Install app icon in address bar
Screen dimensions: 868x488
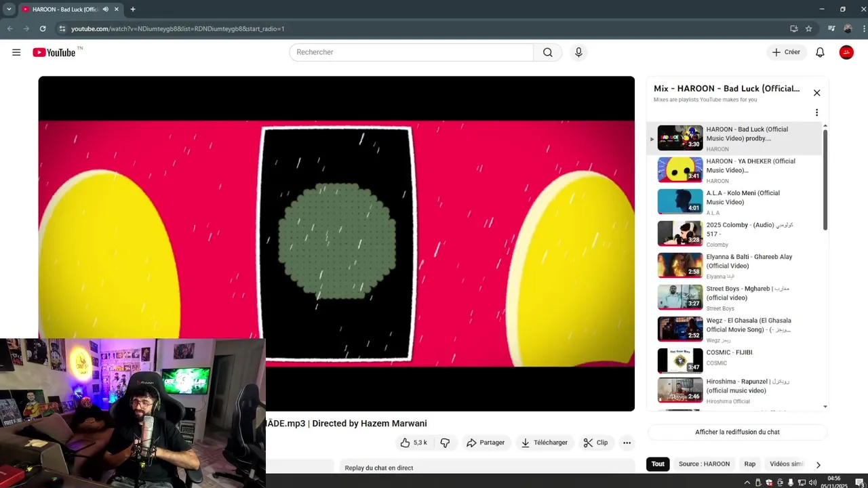pyautogui.click(x=793, y=28)
